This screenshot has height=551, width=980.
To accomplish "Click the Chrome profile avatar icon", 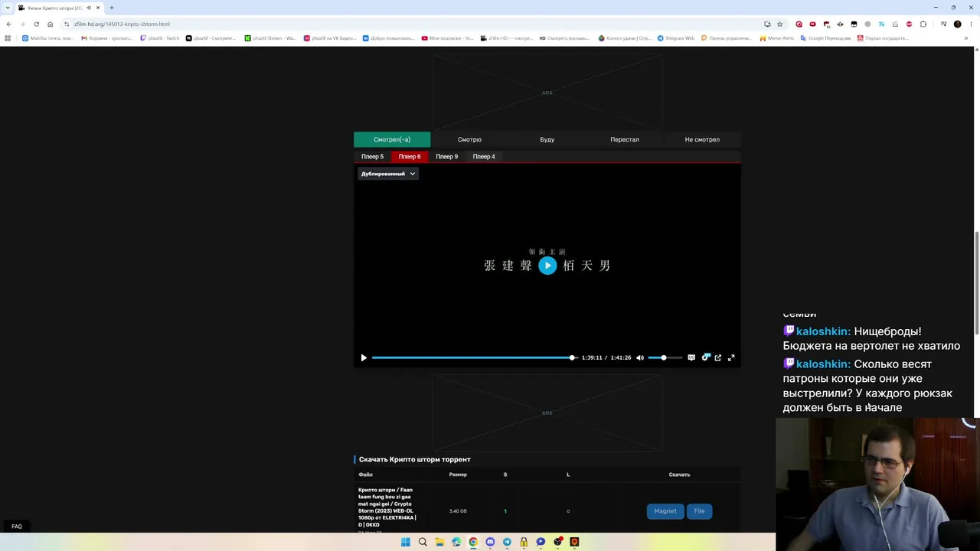I will (957, 24).
